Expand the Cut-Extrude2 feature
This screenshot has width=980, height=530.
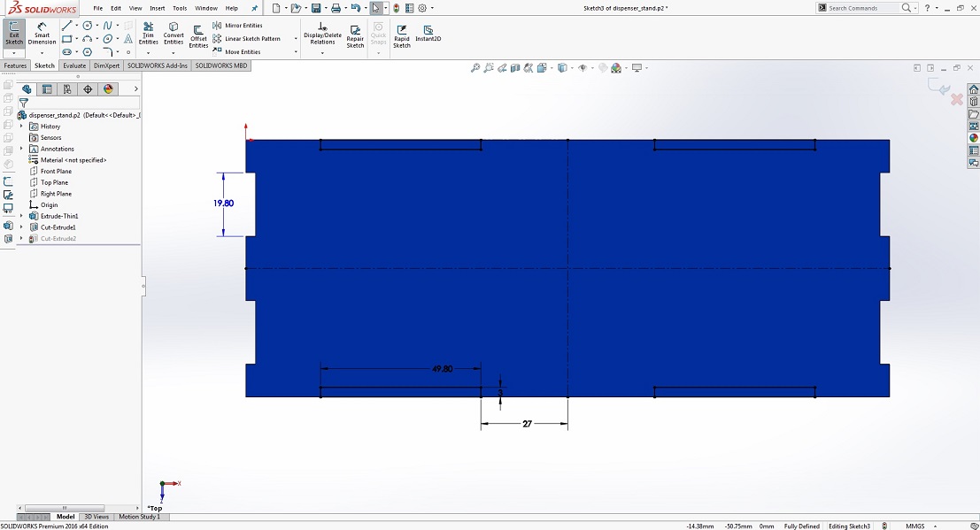[21, 239]
